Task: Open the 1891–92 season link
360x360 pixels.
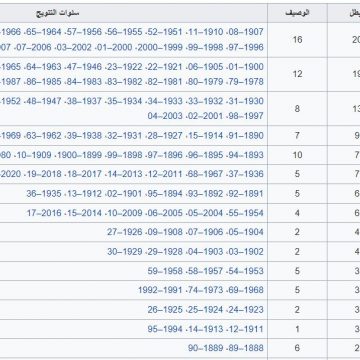Action: 247,194
